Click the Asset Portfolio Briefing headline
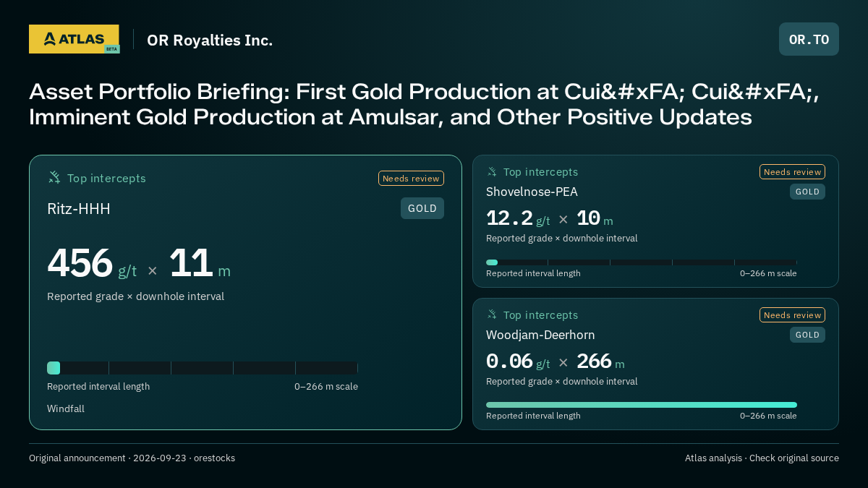Screen dimensions: 868x488 [x=424, y=104]
